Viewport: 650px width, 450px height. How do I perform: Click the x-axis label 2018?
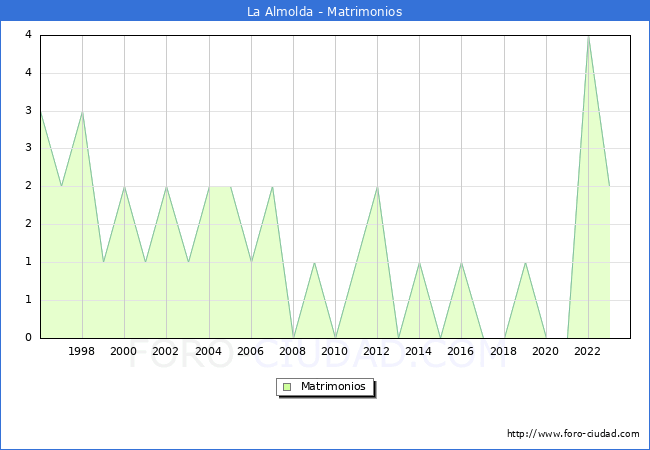(503, 351)
